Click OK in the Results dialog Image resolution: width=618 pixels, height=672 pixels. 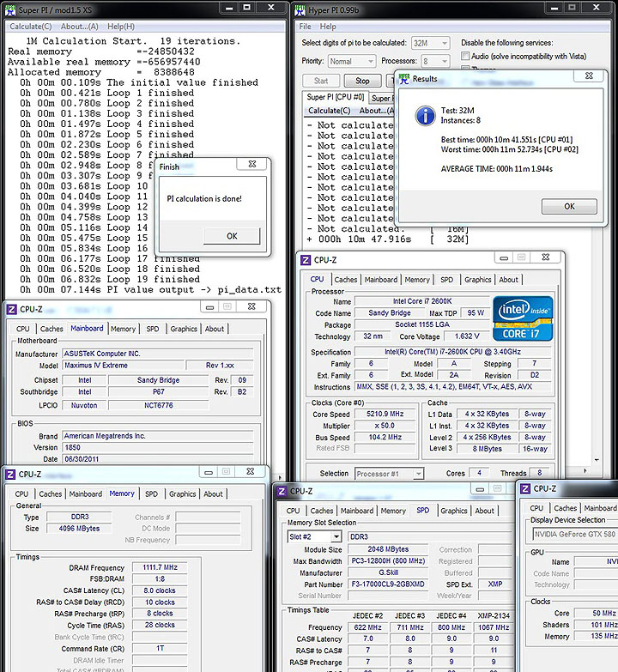(x=569, y=207)
